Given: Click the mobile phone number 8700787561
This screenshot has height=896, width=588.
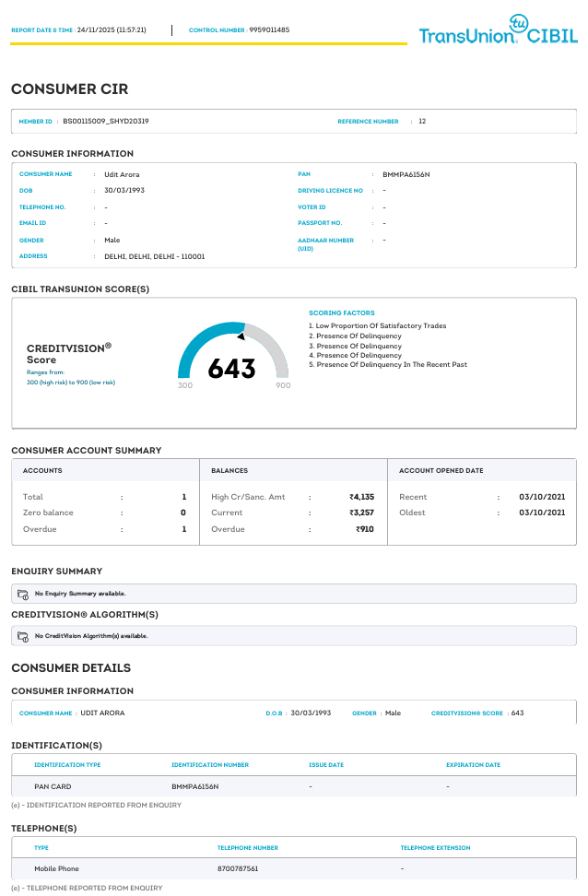Looking at the screenshot, I should (238, 869).
